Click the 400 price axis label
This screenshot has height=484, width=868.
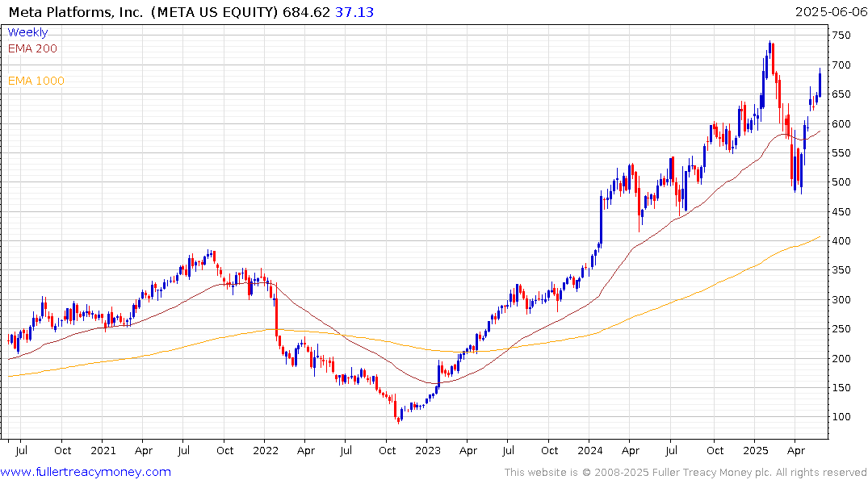click(x=841, y=241)
